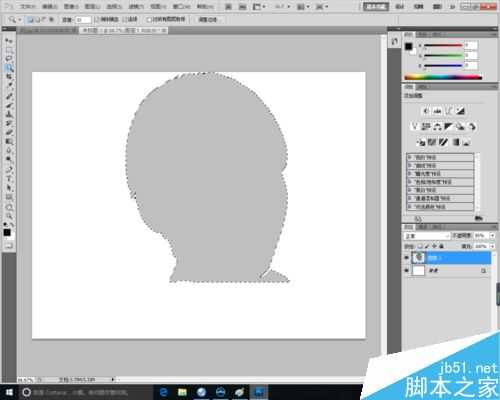Open the Image menu in menu bar
Image resolution: width=500 pixels, height=400 pixels.
(71, 6)
